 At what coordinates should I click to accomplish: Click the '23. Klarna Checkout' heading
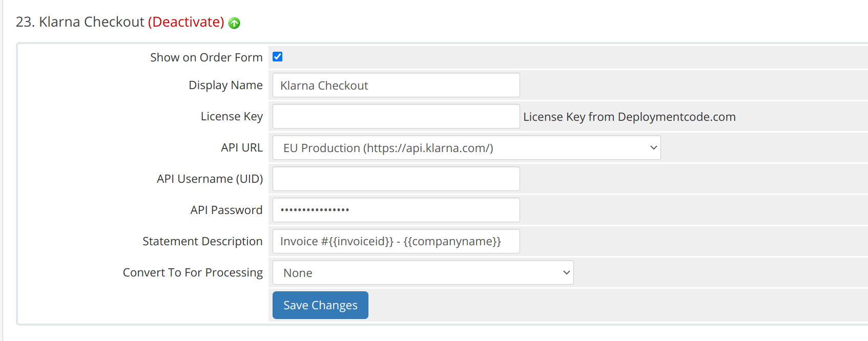(80, 22)
